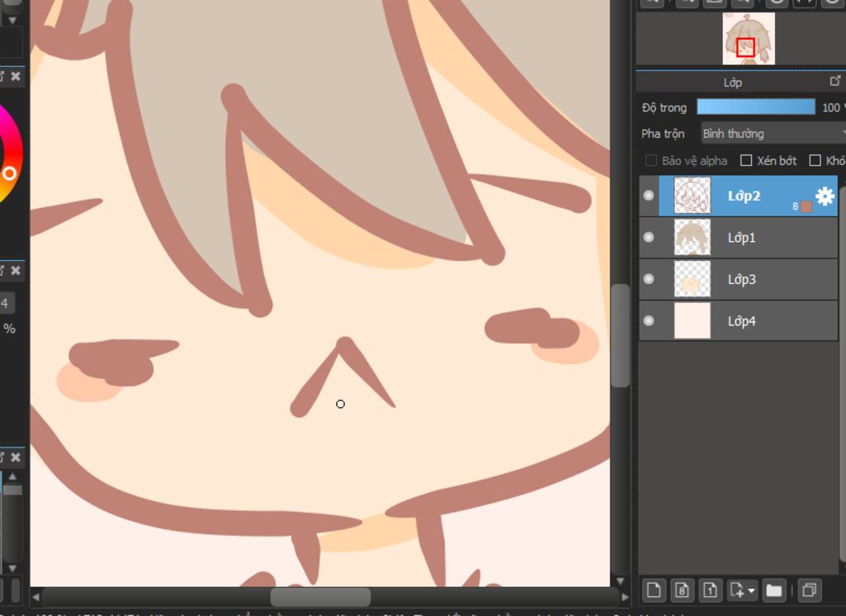Viewport: 846px width, 616px height.
Task: Create a new layer folder
Action: (x=773, y=590)
